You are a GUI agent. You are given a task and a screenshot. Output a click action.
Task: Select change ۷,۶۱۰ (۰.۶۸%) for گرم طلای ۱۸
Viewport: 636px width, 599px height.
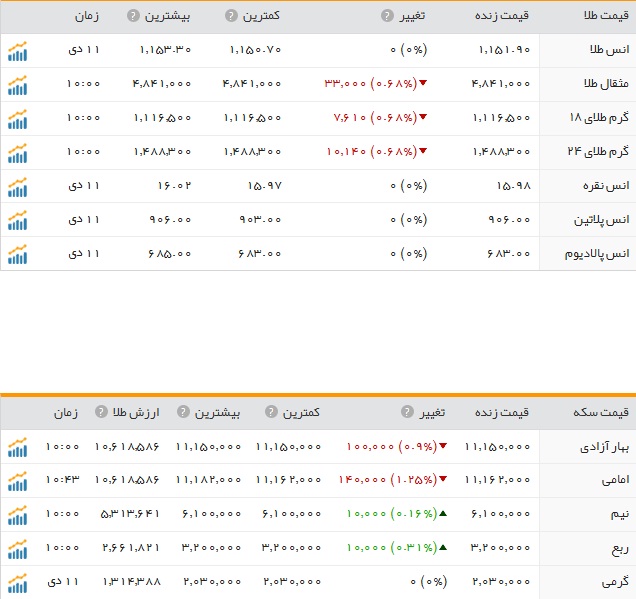pos(380,118)
